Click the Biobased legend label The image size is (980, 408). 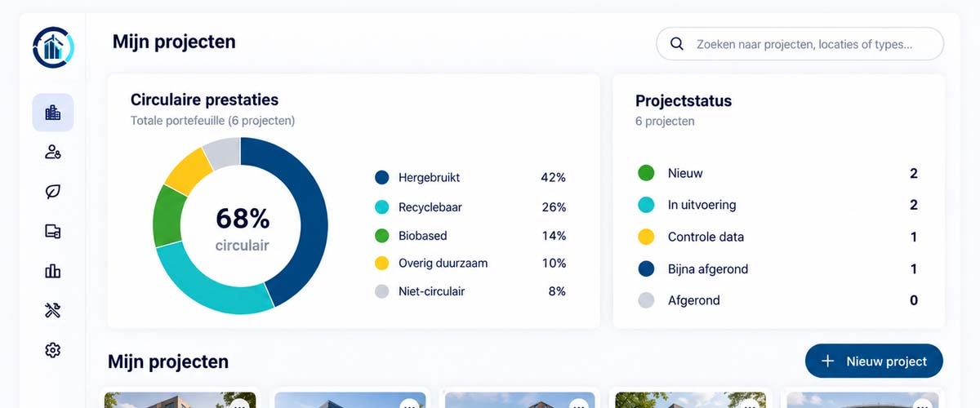(x=423, y=236)
